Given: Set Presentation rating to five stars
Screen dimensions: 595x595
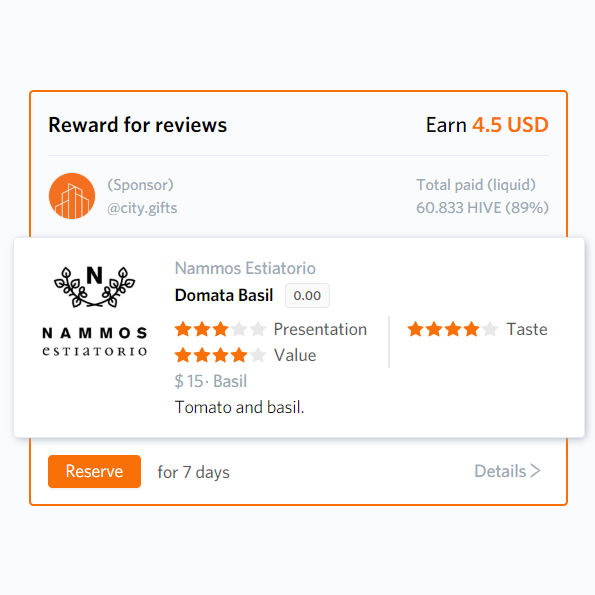Looking at the screenshot, I should pyautogui.click(x=258, y=329).
